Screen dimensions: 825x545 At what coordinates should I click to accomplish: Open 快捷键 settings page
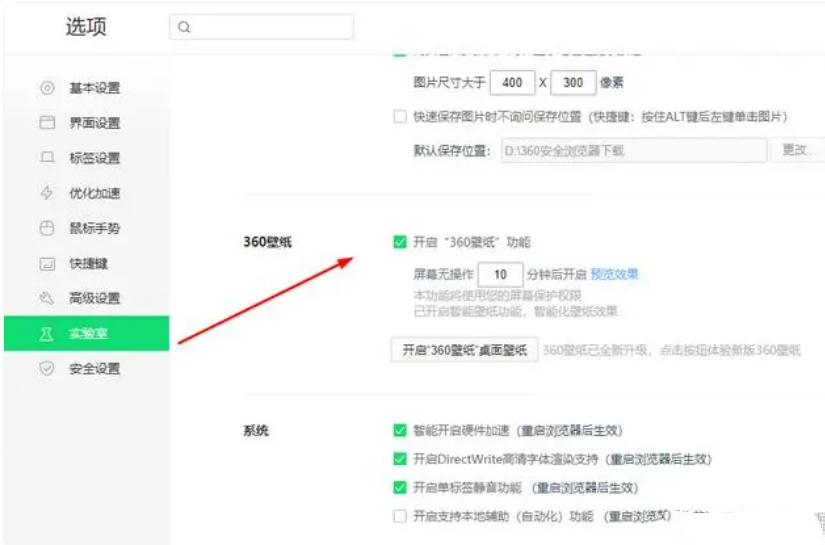pyautogui.click(x=87, y=263)
